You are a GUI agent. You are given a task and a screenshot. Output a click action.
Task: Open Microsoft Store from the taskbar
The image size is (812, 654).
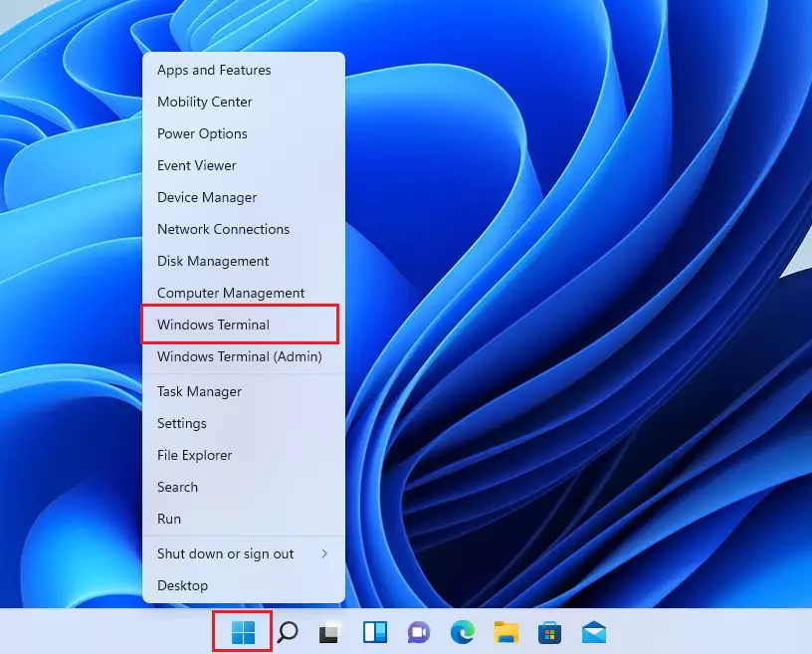(x=550, y=633)
